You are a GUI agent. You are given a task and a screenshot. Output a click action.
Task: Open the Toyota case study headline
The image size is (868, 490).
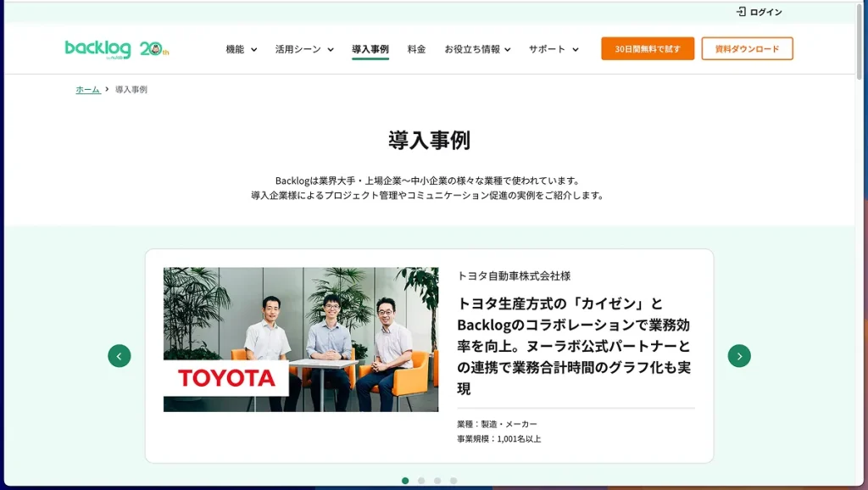coord(574,346)
